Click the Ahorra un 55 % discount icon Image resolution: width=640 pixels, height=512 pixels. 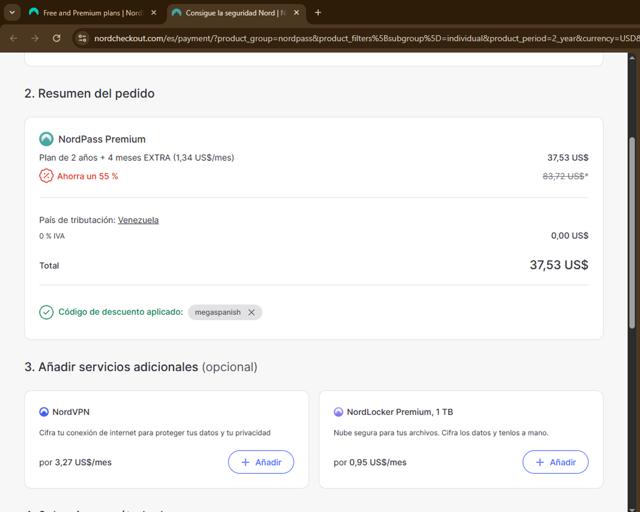point(46,176)
